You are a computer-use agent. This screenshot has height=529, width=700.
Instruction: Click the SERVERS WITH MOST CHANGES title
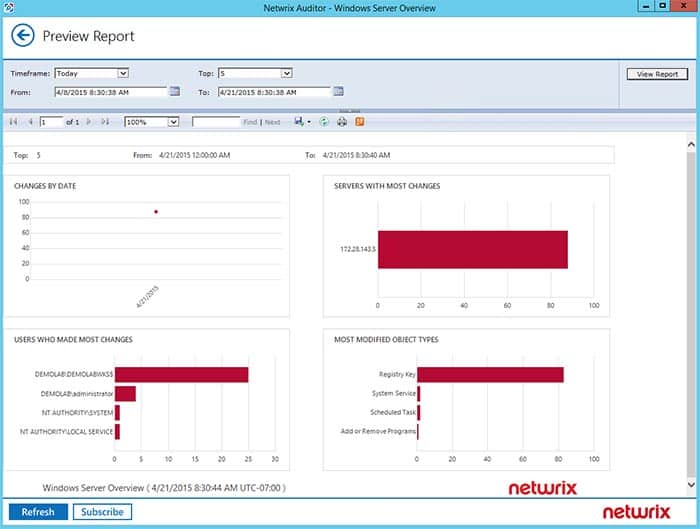tap(387, 186)
